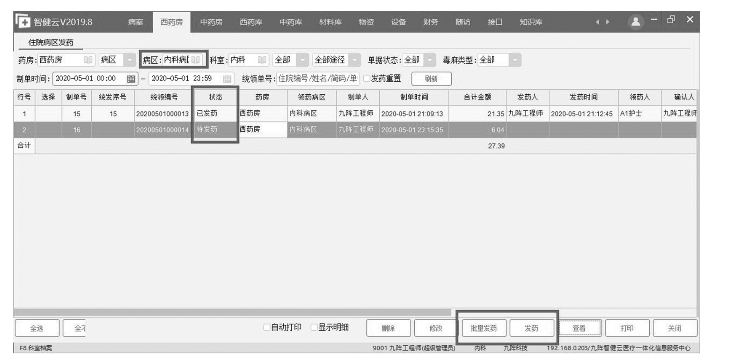Screen dimensions: 729x361
Task: Open lookup icon in 药房 西药房 field
Action: [88, 60]
